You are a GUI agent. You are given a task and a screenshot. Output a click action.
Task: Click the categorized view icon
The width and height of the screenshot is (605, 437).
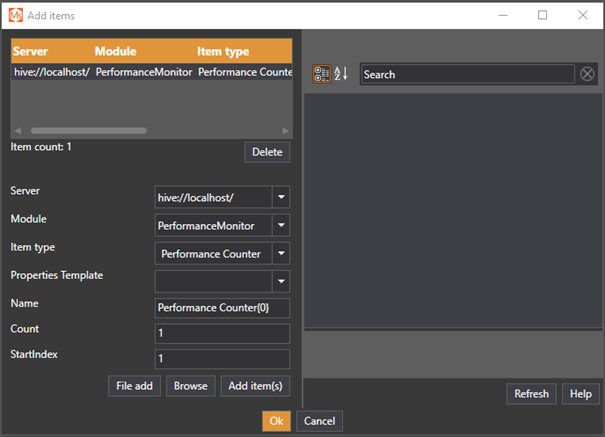click(322, 74)
